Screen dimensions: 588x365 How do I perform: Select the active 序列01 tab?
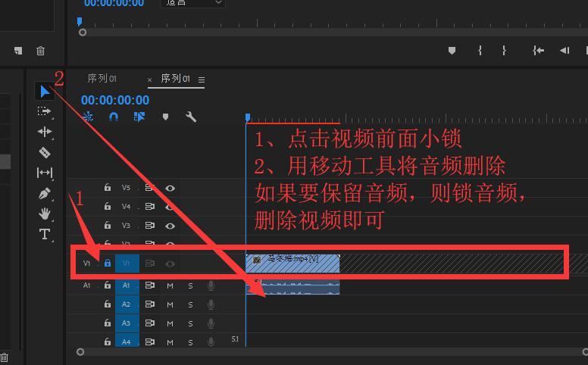point(176,78)
